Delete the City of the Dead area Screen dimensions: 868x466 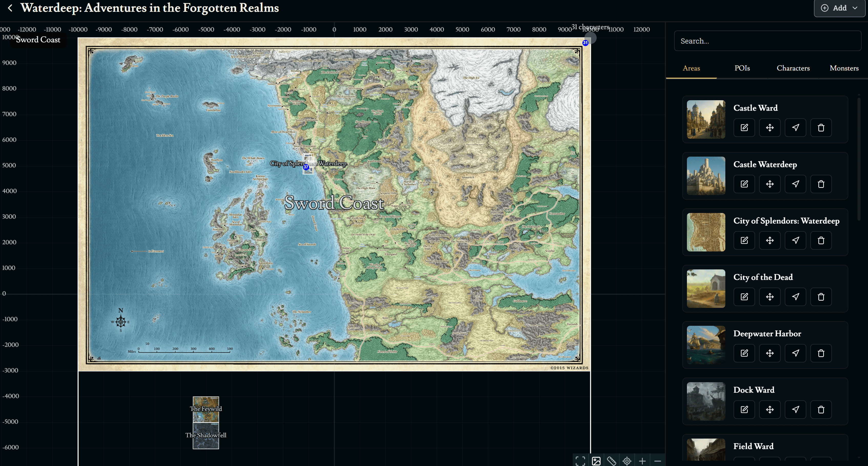tap(821, 297)
